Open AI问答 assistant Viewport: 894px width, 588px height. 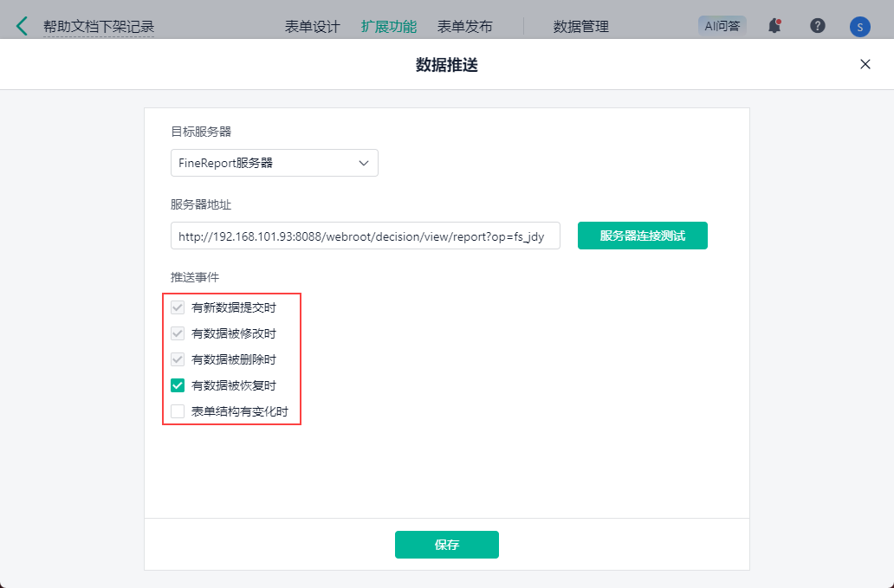pos(722,26)
